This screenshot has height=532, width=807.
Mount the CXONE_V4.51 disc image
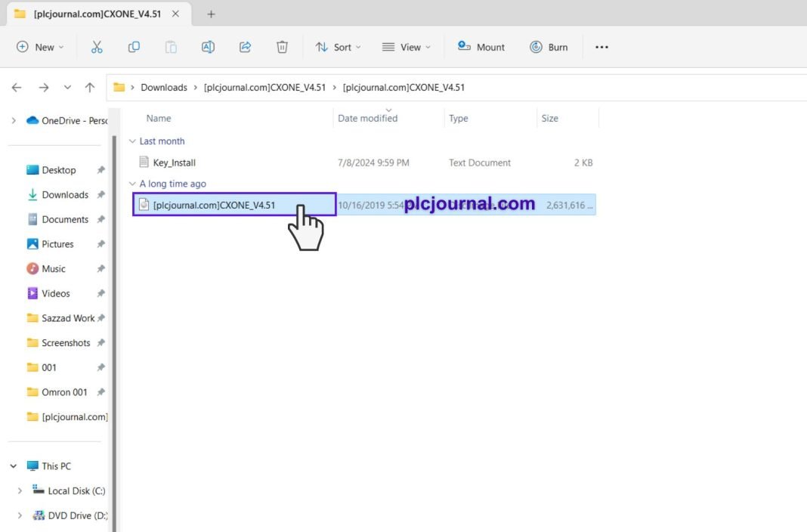click(x=481, y=47)
